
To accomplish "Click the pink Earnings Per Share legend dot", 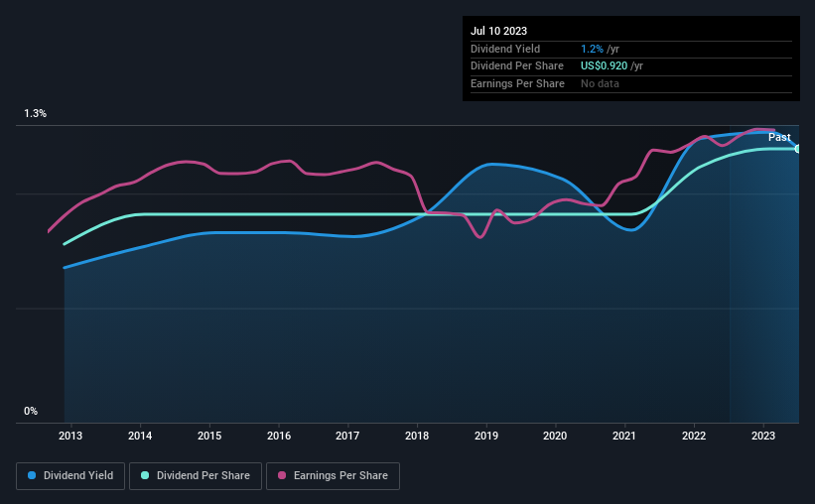I will pos(282,475).
